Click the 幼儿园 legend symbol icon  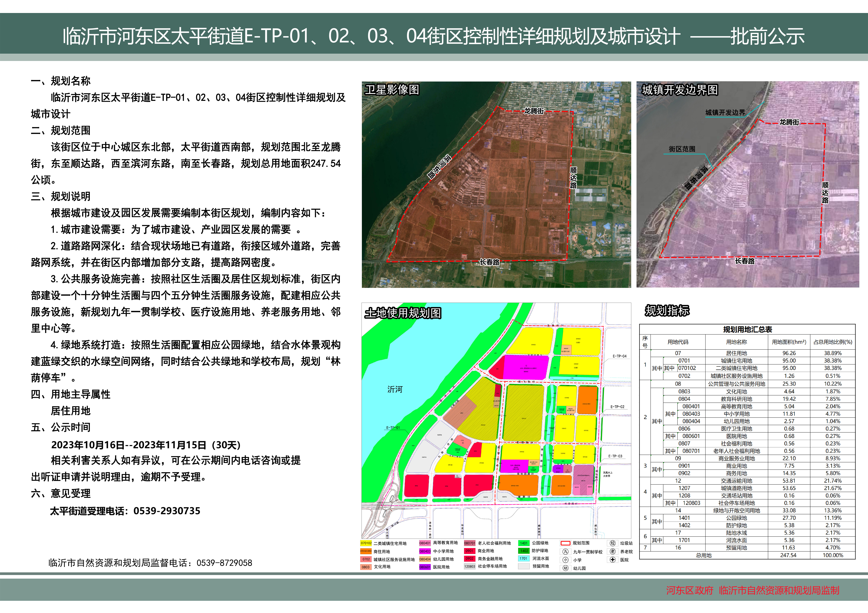tap(566, 568)
